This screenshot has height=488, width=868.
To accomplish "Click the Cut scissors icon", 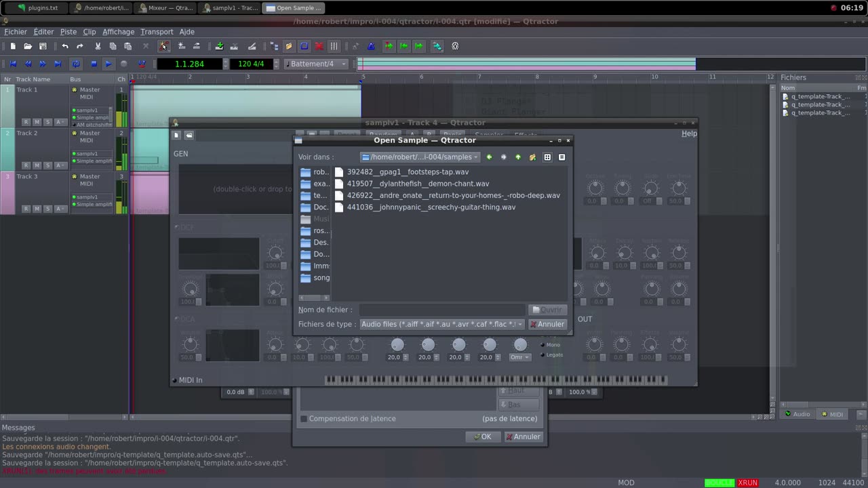I will pos(98,46).
